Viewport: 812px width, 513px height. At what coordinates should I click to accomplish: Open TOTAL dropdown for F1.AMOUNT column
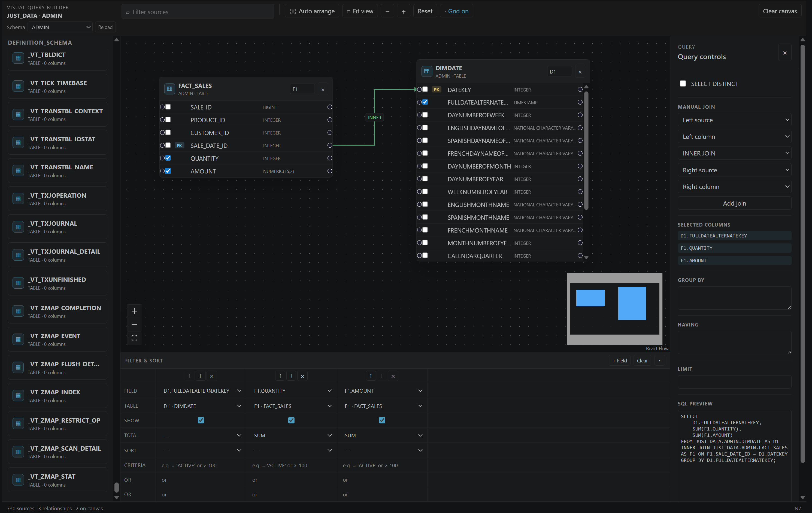(383, 435)
